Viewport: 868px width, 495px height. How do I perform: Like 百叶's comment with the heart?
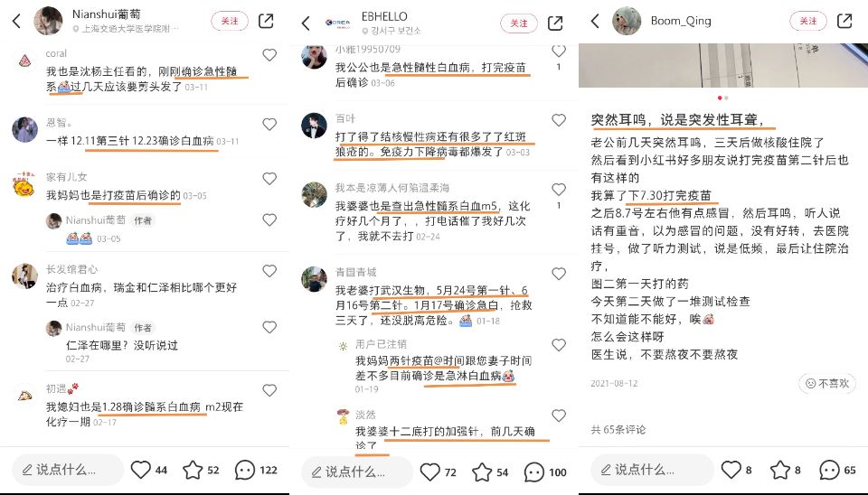pos(559,120)
